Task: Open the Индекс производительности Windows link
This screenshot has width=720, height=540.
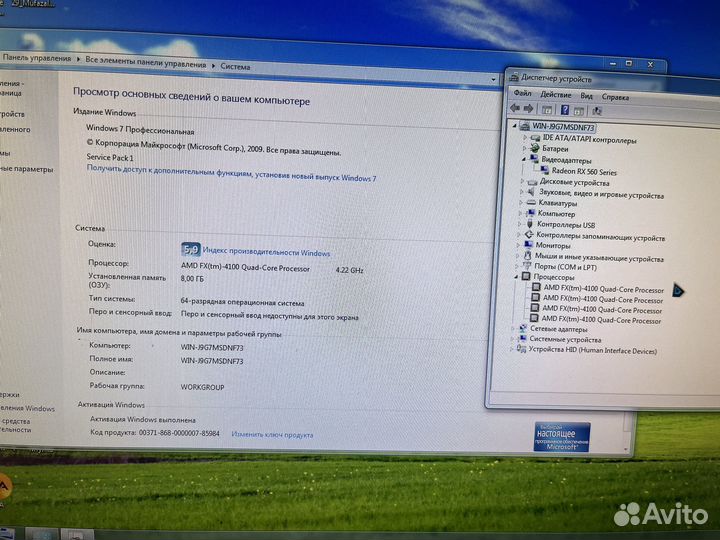Action: point(265,253)
